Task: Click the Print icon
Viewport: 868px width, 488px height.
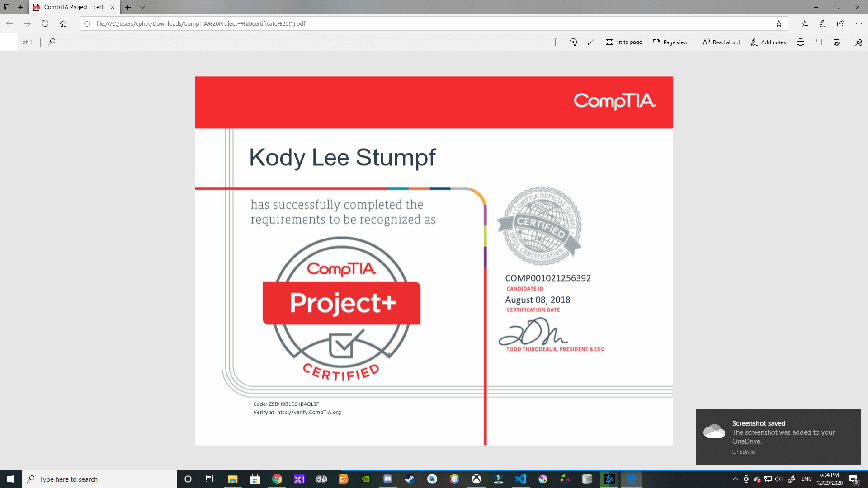Action: point(801,42)
